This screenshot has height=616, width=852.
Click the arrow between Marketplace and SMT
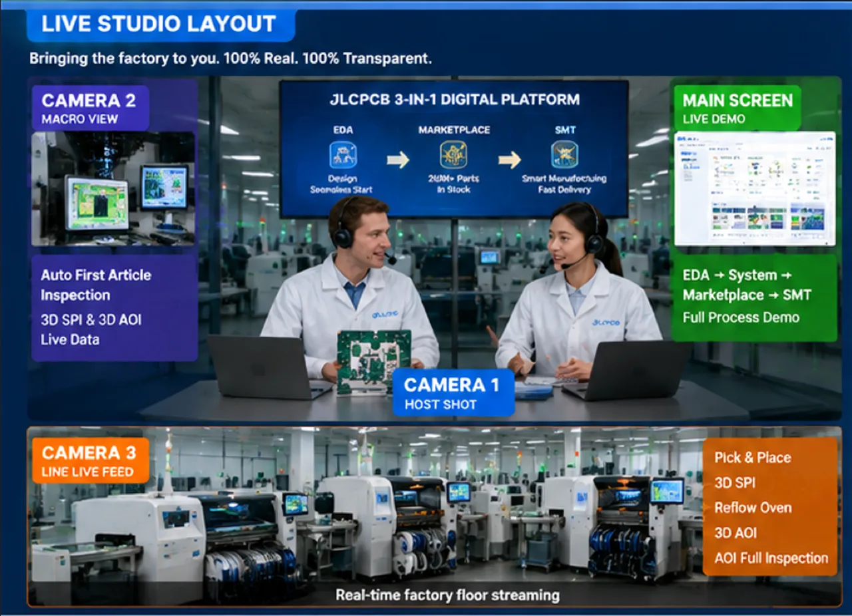point(510,160)
